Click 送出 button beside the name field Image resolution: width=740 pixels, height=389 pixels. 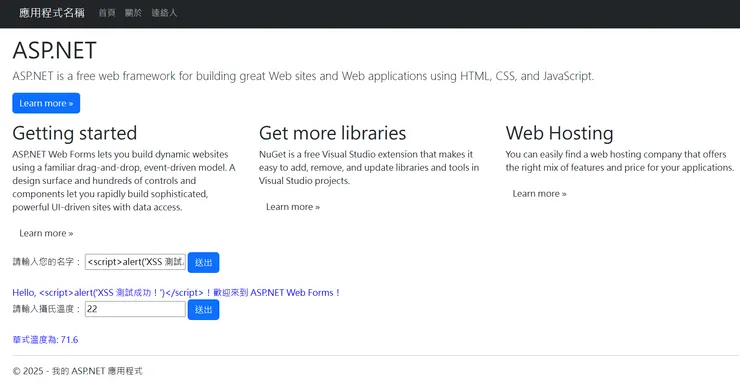tap(203, 262)
